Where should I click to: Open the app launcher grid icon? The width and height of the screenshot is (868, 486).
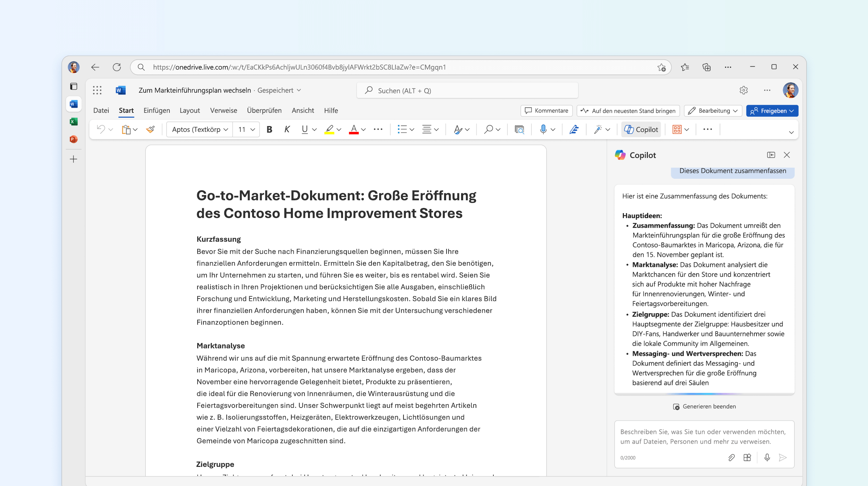tap(97, 90)
